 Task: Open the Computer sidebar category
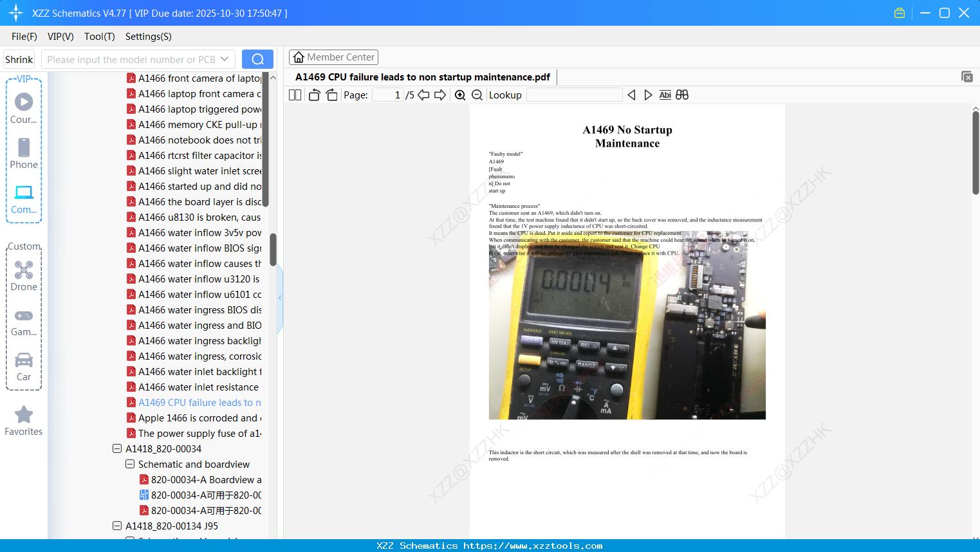pyautogui.click(x=24, y=199)
